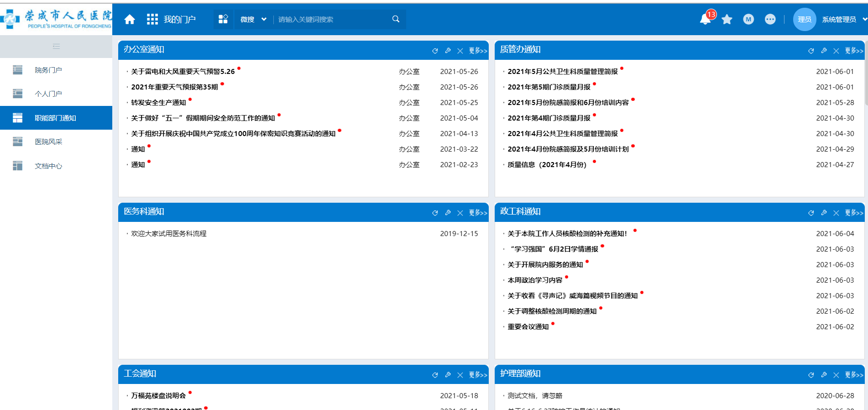The width and height of the screenshot is (868, 410).
Task: Open the 系统管理员 user dropdown
Action: 844,19
